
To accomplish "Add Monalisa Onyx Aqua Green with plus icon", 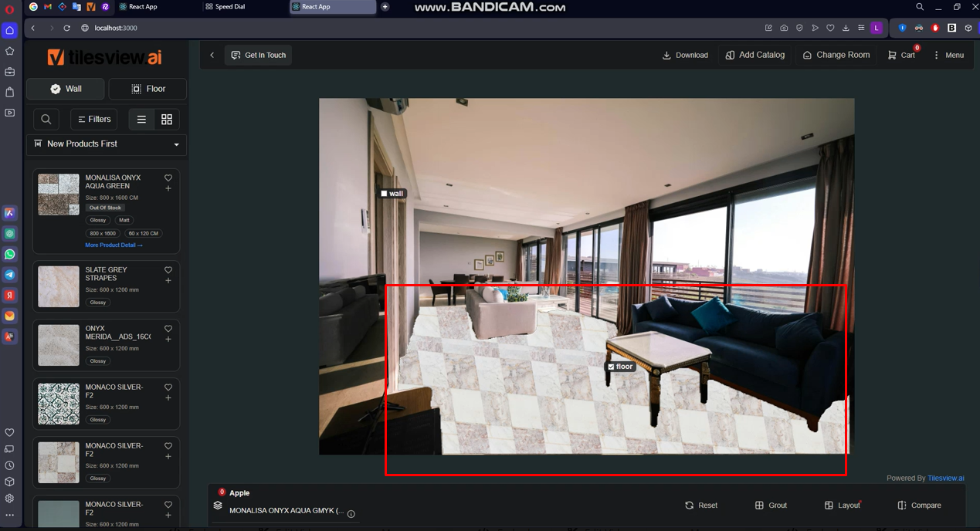I will coord(168,188).
